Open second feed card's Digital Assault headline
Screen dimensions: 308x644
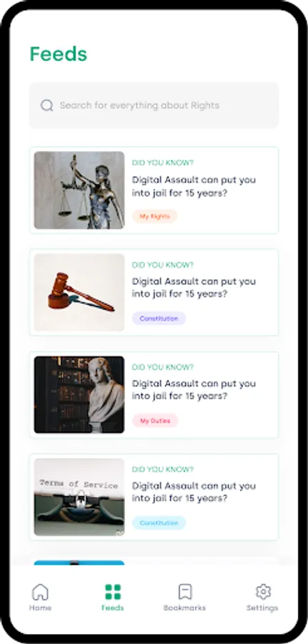coord(194,288)
